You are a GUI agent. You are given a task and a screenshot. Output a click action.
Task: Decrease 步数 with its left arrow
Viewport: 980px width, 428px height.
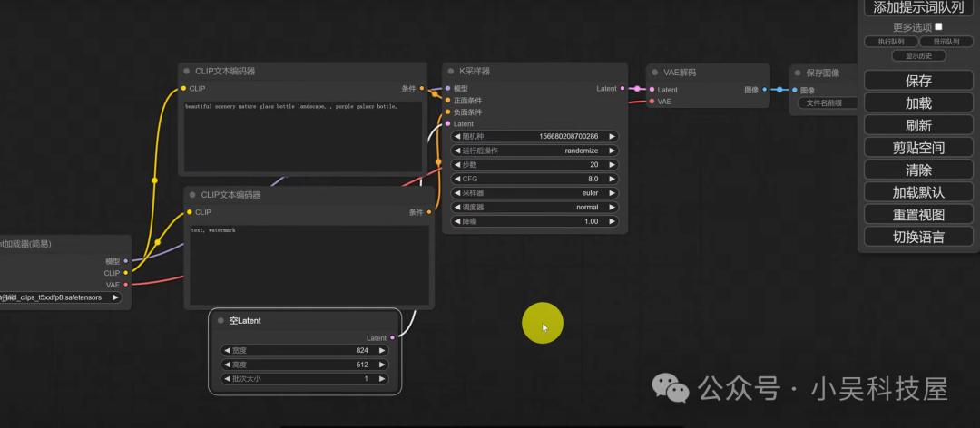[x=456, y=165]
